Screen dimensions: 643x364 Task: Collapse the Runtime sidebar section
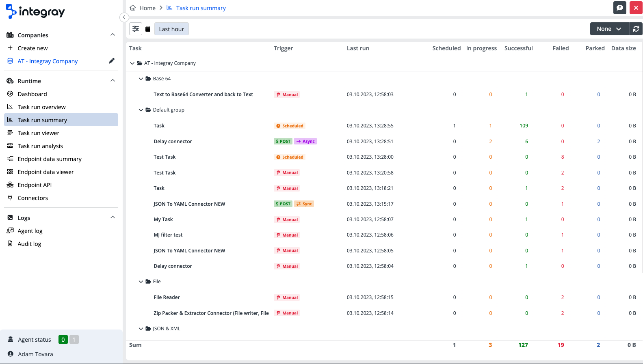click(113, 81)
